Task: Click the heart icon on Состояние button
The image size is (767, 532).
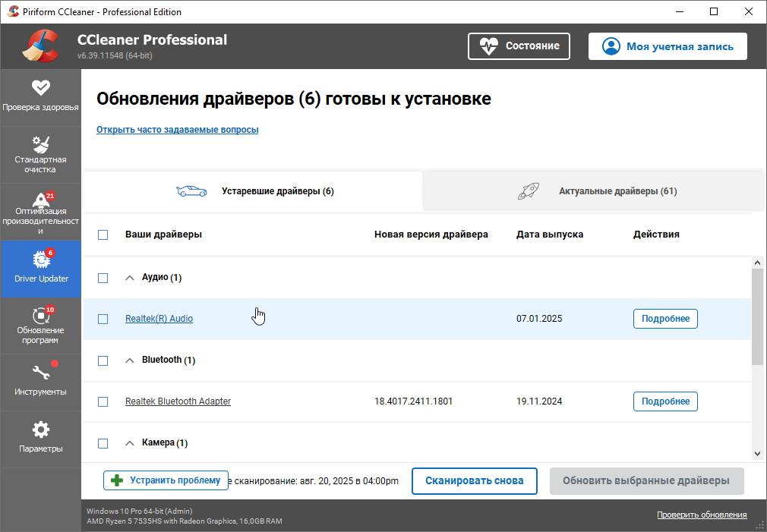Action: pyautogui.click(x=488, y=46)
